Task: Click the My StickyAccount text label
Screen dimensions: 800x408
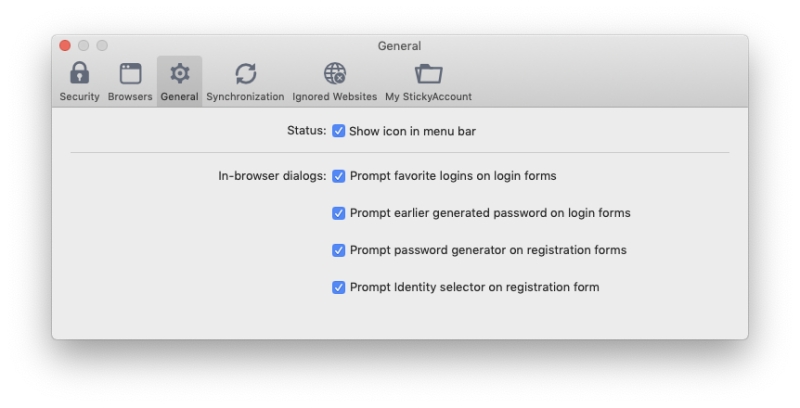Action: click(x=429, y=96)
